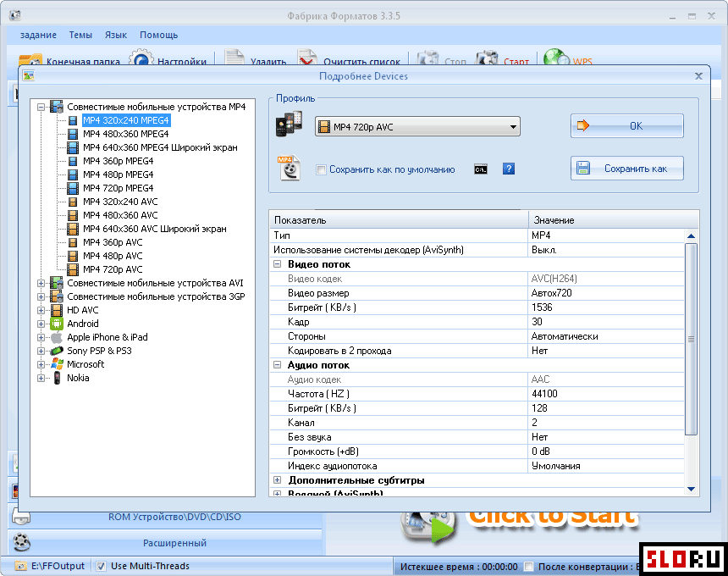Click the video bitrate value 1536
728x576 pixels.
click(x=543, y=307)
